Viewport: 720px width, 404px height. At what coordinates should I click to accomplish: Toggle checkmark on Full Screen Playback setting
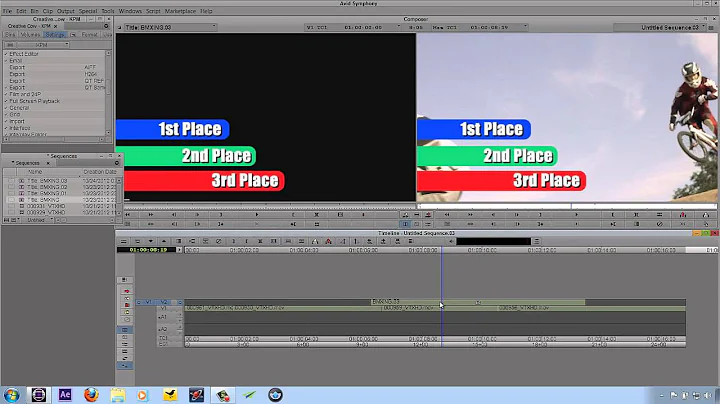pyautogui.click(x=6, y=101)
